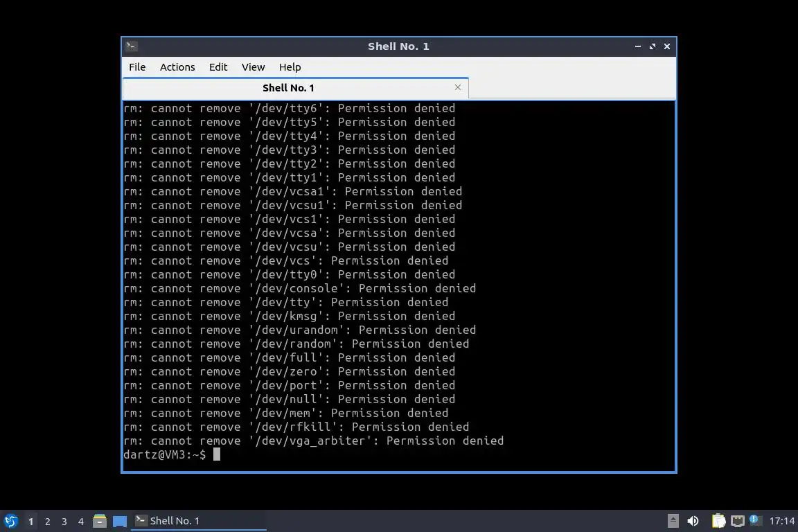Click the '/dev/tty6' error line
The width and height of the screenshot is (798, 532).
click(289, 108)
